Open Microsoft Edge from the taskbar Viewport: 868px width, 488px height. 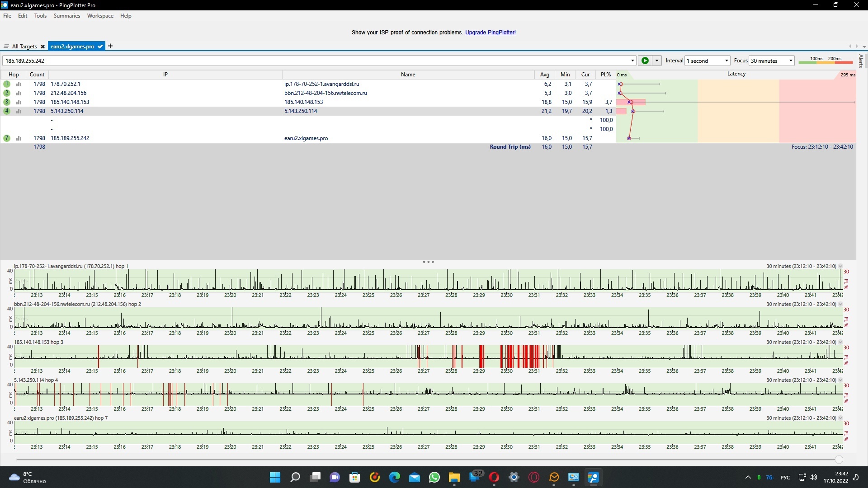[x=394, y=477]
